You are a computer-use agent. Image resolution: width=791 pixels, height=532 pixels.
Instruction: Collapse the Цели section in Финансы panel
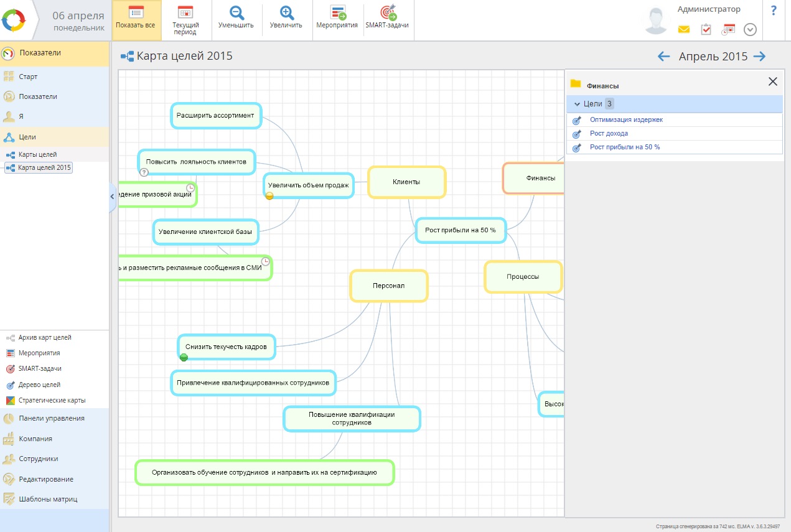(x=577, y=104)
